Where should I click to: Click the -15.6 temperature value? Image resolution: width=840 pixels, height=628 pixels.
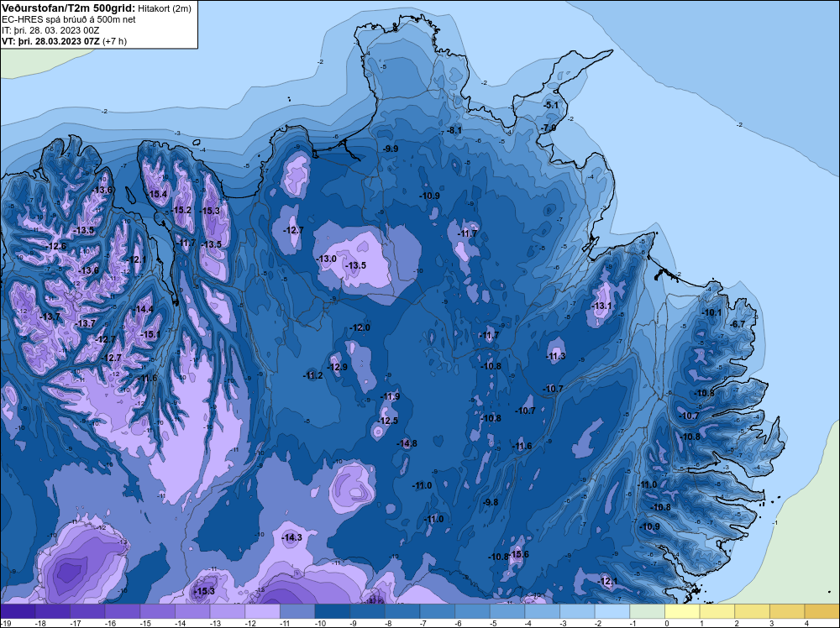click(x=518, y=554)
